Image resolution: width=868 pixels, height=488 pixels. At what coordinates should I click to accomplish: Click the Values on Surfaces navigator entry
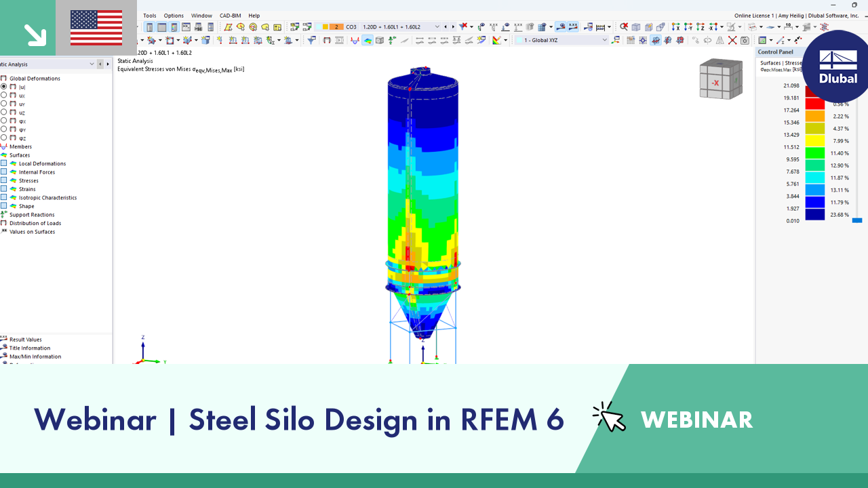(x=32, y=231)
